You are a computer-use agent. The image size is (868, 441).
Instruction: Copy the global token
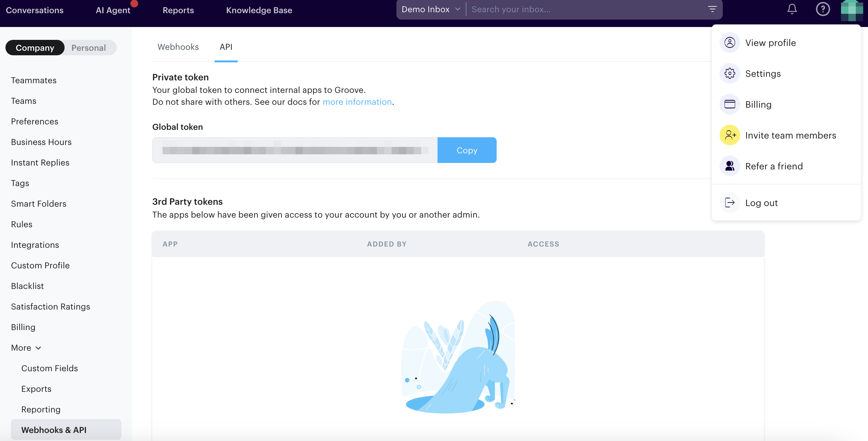coord(467,150)
